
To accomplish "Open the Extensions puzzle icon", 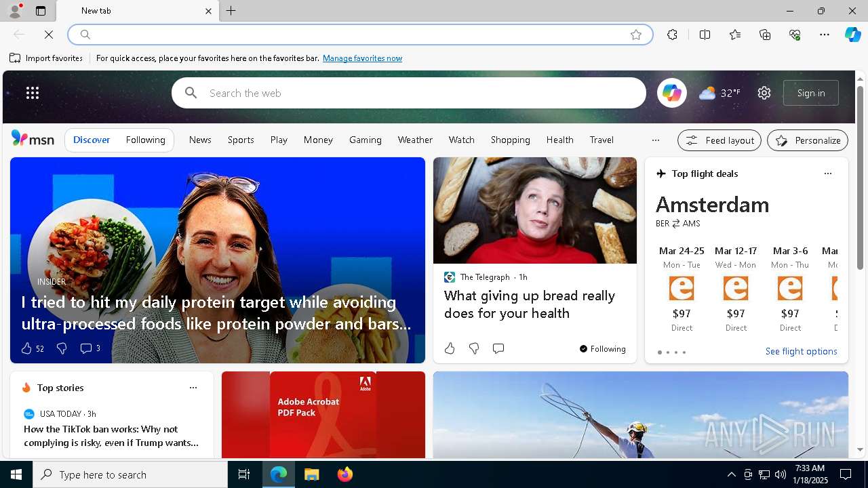I will click(672, 35).
